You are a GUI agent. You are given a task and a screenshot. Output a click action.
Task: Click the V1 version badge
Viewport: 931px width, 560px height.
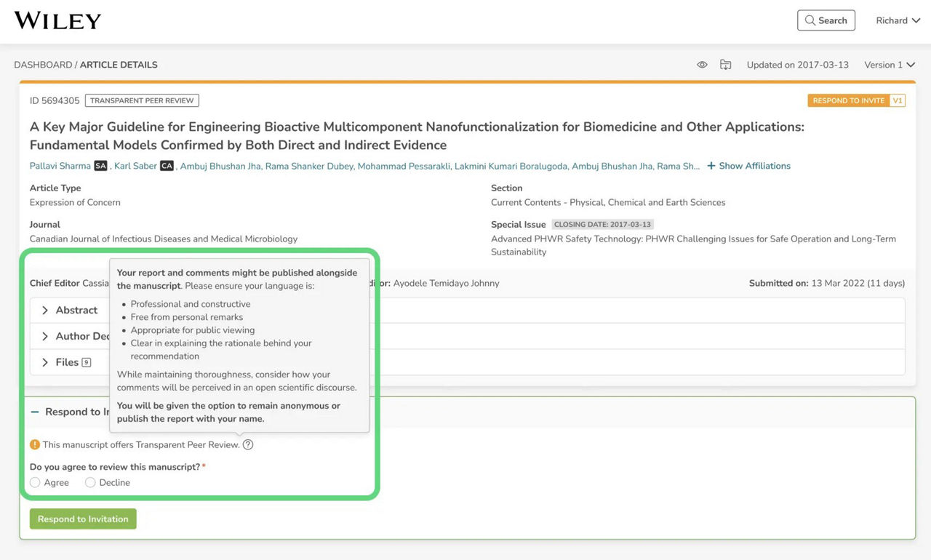click(x=898, y=100)
